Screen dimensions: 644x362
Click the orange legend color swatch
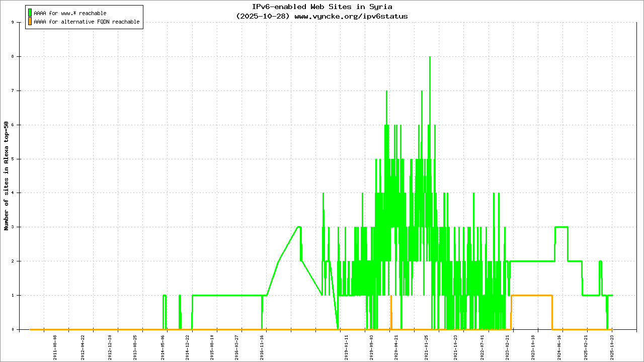(30, 22)
